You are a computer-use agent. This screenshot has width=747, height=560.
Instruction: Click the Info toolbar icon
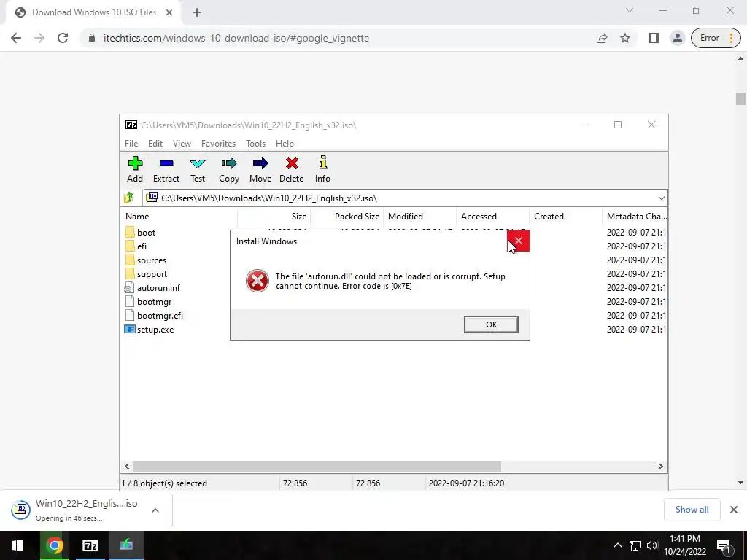coord(322,169)
